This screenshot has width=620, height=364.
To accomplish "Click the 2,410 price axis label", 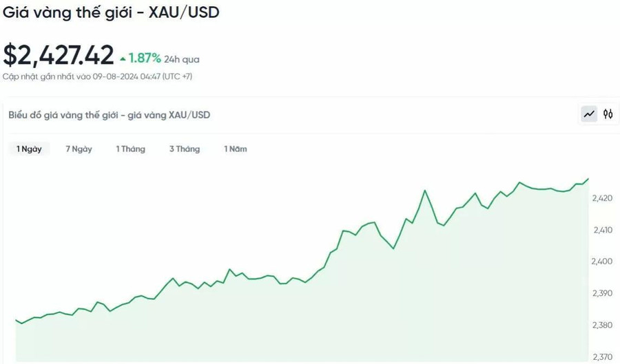I will click(603, 230).
